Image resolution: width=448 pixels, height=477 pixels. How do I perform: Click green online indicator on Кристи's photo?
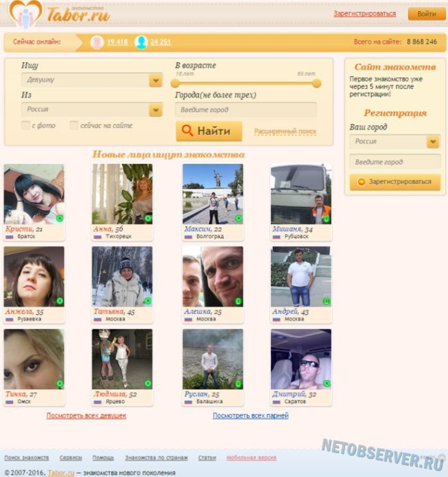[x=59, y=218]
